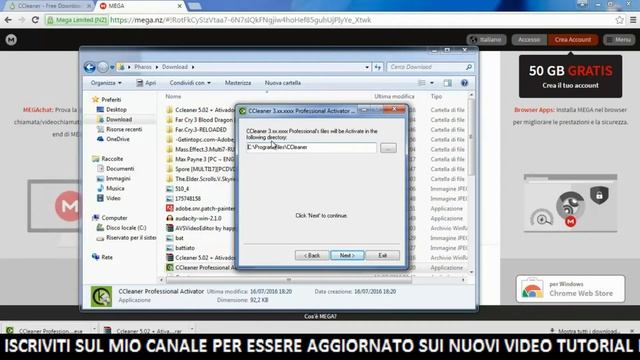Screen dimensions: 640x360
Task: Open Italiano language selector on MEGA
Action: pos(487,40)
